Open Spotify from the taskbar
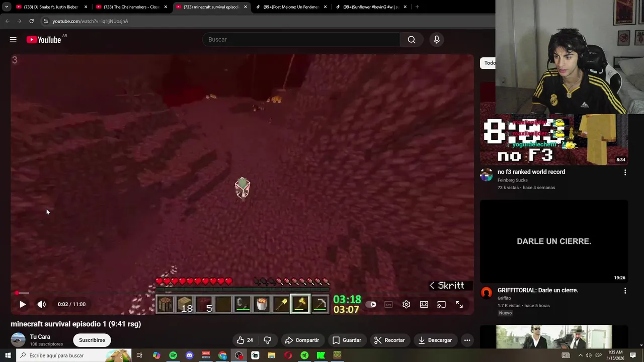The image size is (644, 362). 173,355
